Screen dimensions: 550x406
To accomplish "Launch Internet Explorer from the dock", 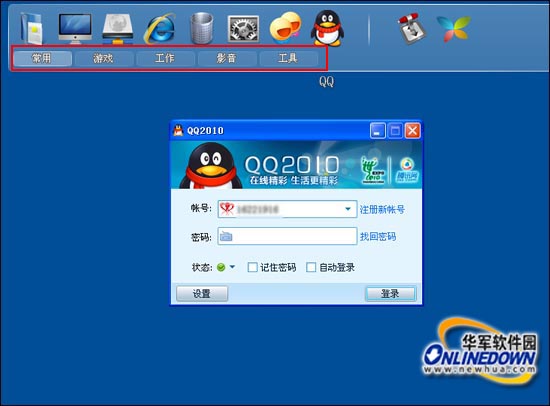I will pos(160,29).
